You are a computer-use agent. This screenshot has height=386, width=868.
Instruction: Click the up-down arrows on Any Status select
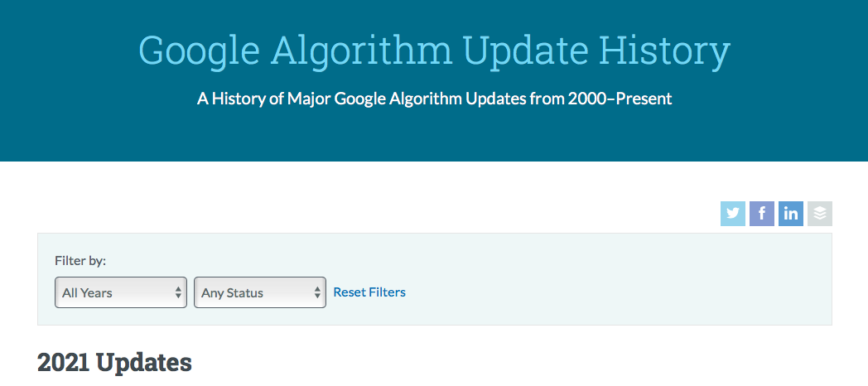pyautogui.click(x=317, y=292)
